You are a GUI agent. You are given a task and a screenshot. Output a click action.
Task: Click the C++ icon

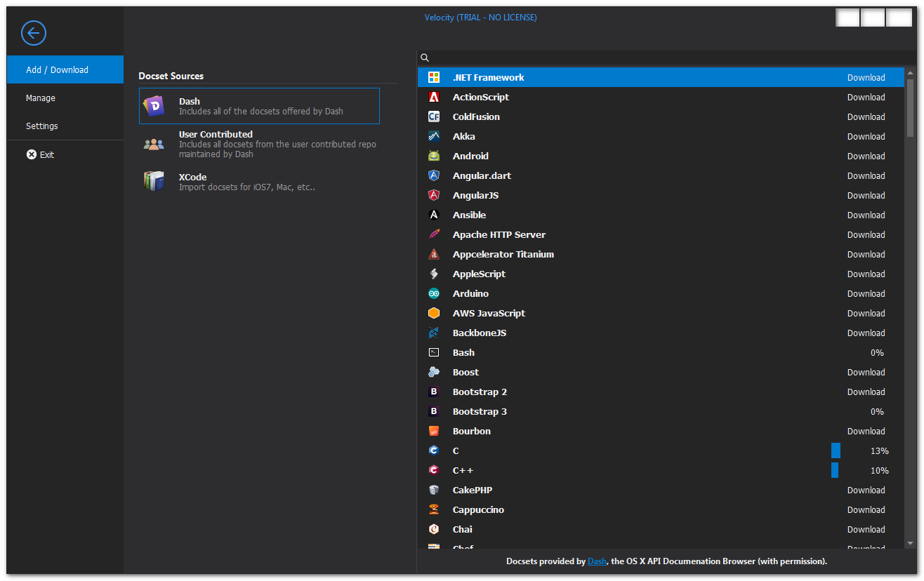pos(434,470)
